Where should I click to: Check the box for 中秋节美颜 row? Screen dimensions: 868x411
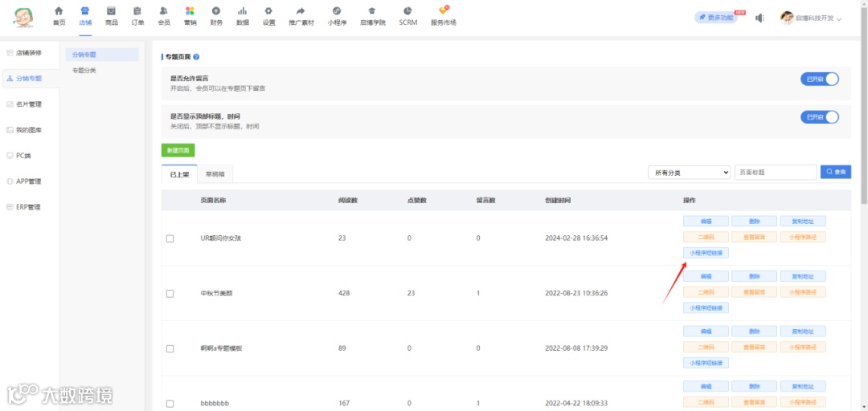tap(170, 294)
